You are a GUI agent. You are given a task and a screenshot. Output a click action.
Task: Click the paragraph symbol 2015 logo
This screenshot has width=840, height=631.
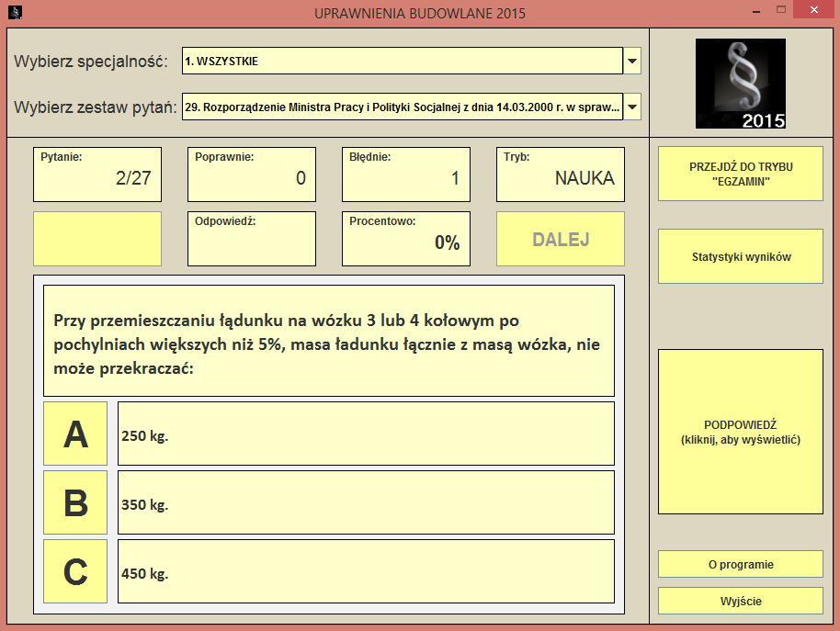(x=741, y=84)
